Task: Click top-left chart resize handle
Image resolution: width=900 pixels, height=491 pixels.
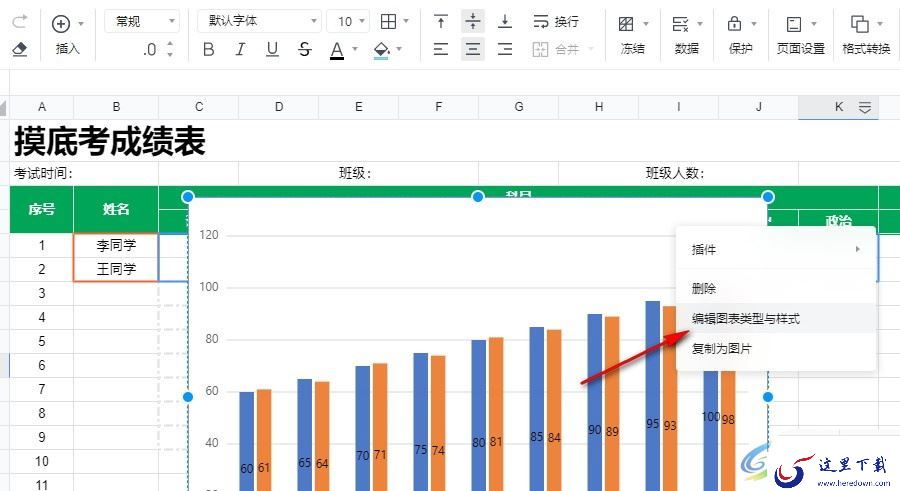Action: tap(188, 197)
